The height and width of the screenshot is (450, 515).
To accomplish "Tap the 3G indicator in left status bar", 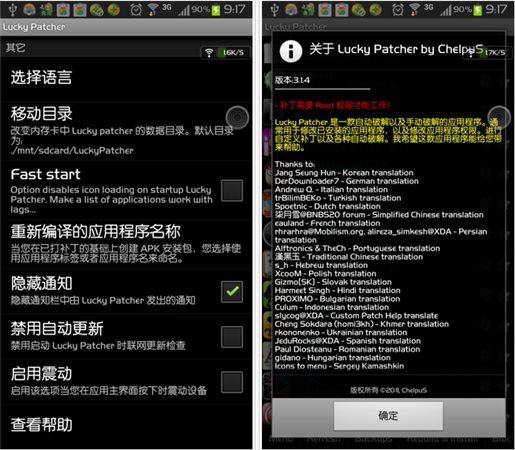I will 167,7.
